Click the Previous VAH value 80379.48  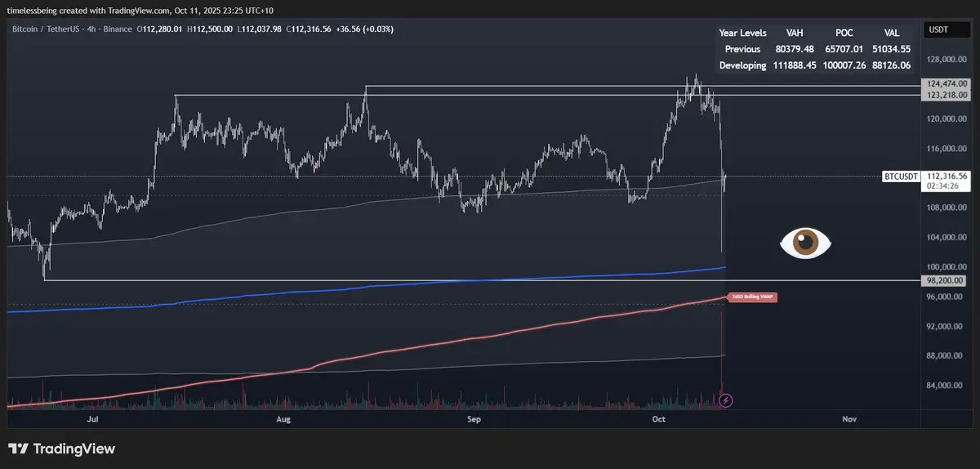(x=796, y=49)
